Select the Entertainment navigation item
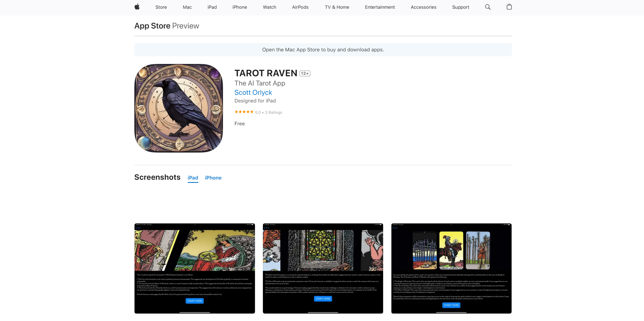644x321 pixels. click(x=380, y=7)
